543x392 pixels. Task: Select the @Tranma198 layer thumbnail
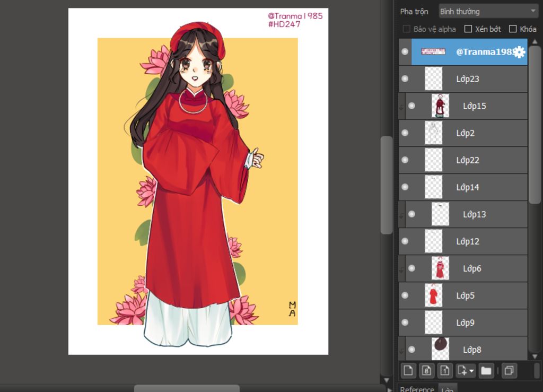click(x=433, y=51)
